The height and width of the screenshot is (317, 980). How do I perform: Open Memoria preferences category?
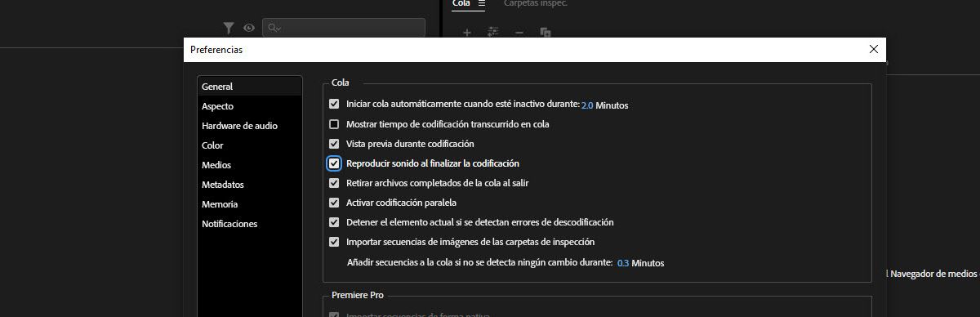point(250,204)
